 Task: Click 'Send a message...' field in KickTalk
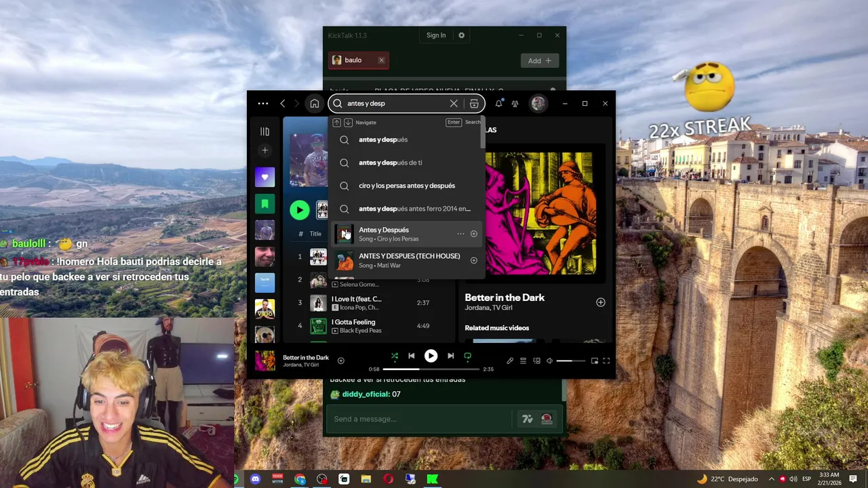(420, 419)
